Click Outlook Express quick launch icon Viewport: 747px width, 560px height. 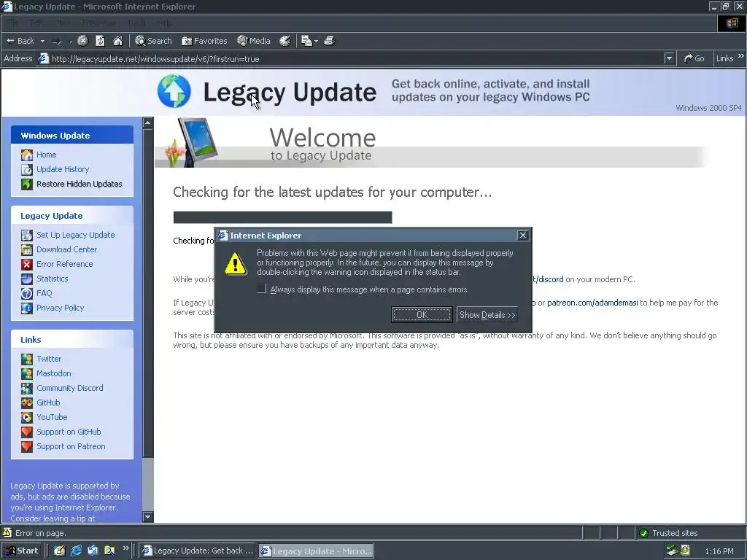pyautogui.click(x=93, y=551)
